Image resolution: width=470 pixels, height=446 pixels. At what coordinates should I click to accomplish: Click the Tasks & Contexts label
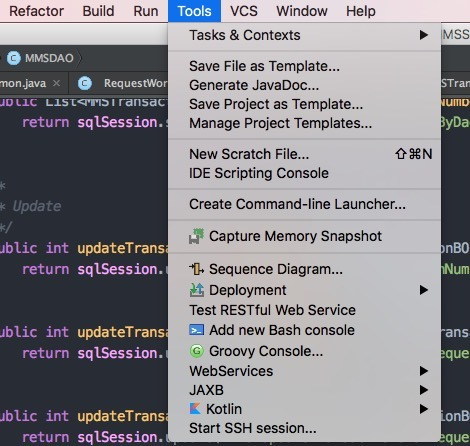point(245,35)
